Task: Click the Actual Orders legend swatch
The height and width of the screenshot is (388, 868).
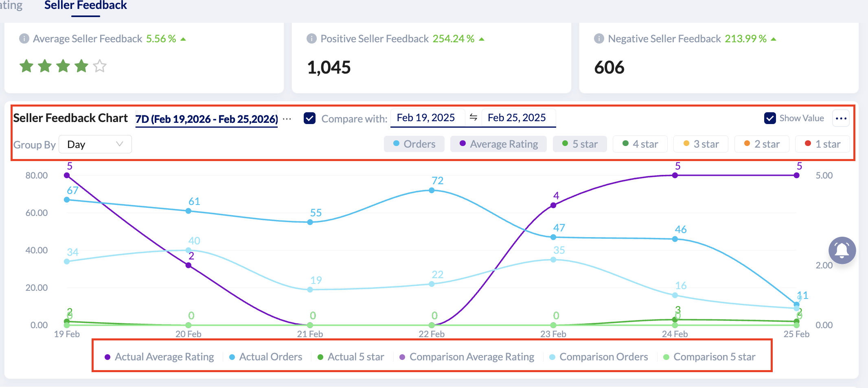Action: click(x=232, y=357)
